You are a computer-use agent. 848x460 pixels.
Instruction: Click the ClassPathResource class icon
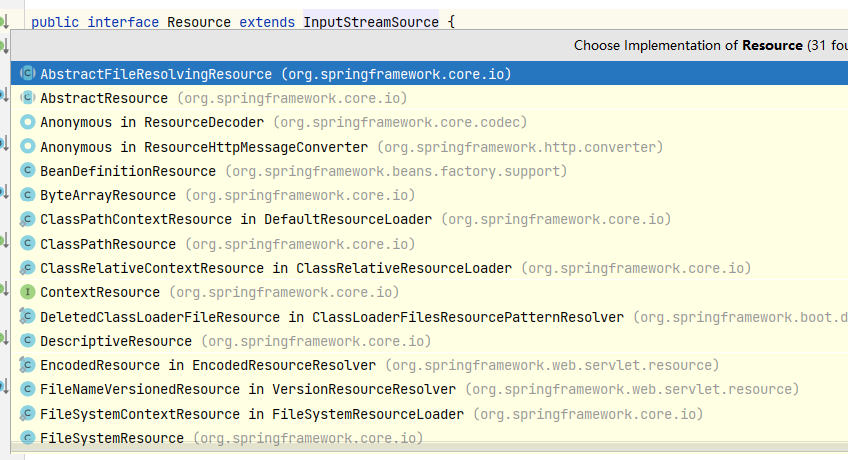click(28, 243)
